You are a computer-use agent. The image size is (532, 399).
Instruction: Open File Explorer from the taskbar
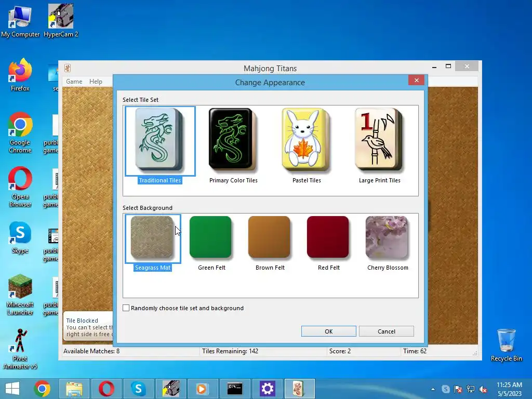coord(74,389)
